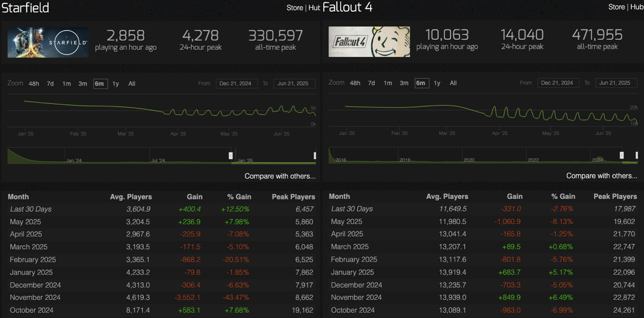Set Fallout 4 chart zoom to All
The height and width of the screenshot is (318, 644).
pyautogui.click(x=453, y=83)
